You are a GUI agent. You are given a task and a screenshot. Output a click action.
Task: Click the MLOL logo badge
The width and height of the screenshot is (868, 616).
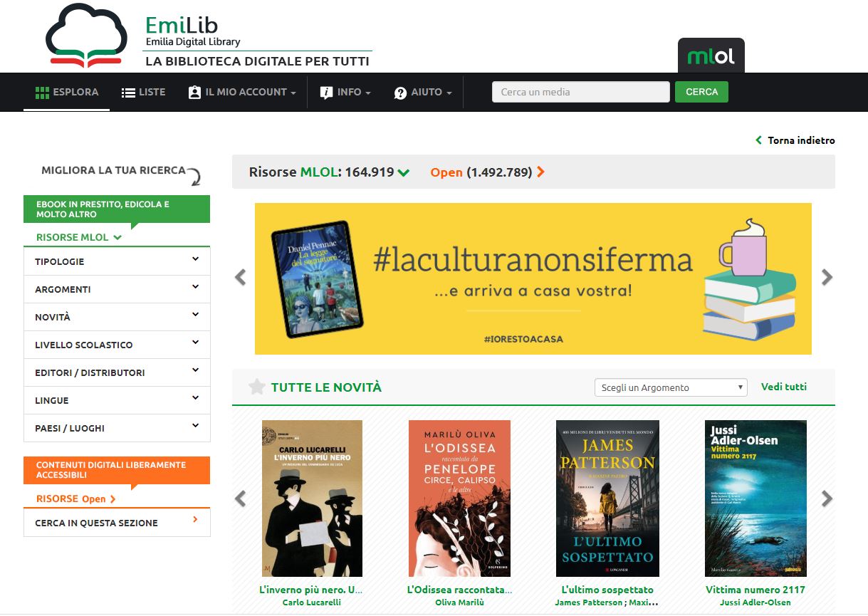point(711,56)
